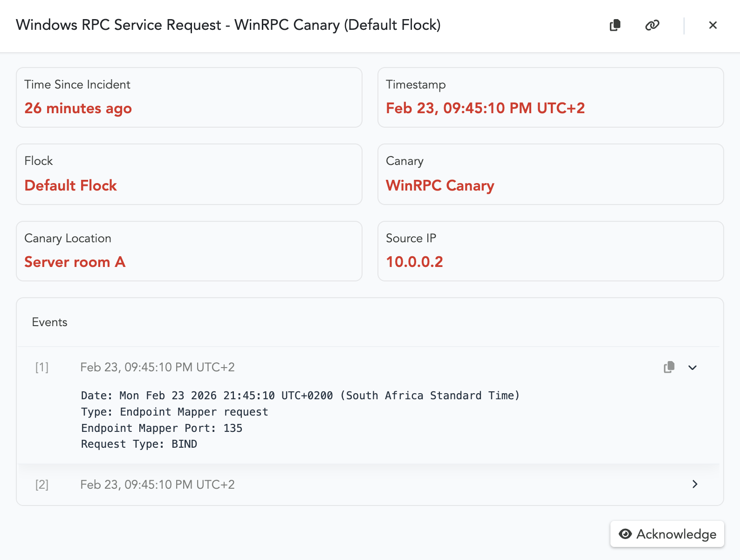
Task: Click the WinRPC Canary name
Action: (x=440, y=185)
